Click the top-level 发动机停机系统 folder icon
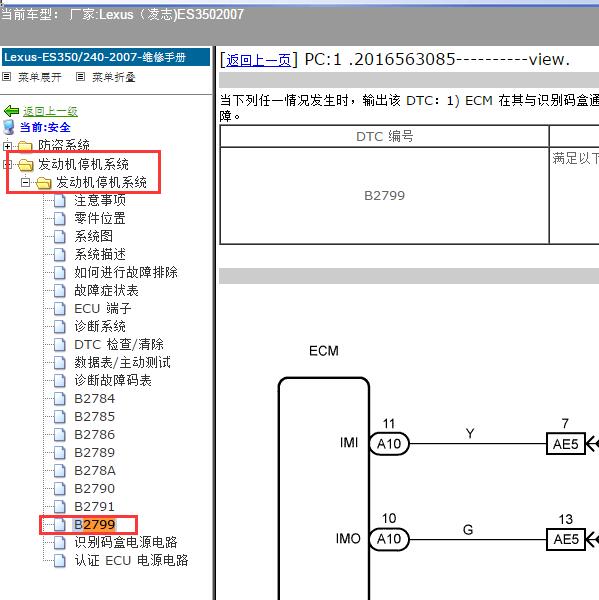Viewport: 599px width, 600px height. [26, 165]
